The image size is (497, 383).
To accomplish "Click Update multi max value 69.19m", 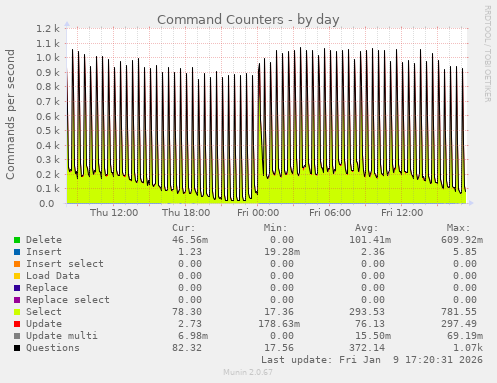I will pyautogui.click(x=465, y=336).
